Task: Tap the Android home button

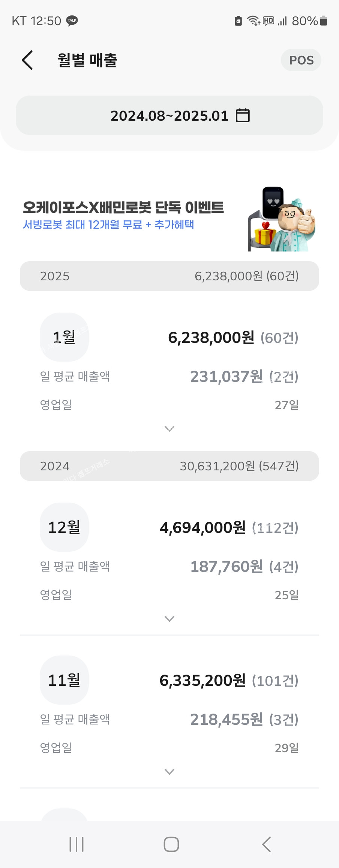Action: (171, 844)
